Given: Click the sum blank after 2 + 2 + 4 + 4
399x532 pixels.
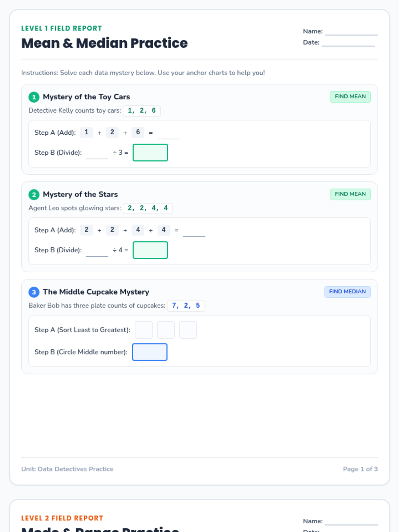Looking at the screenshot, I should click(194, 231).
